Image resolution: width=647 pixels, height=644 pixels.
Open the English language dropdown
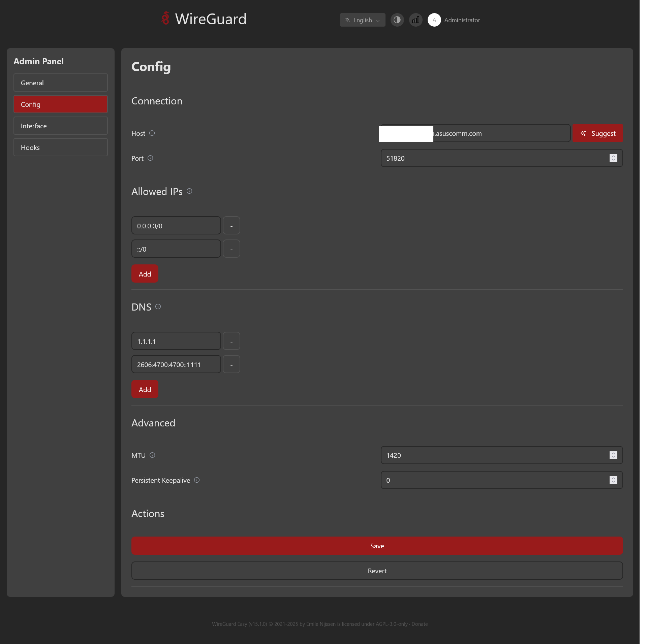pos(362,20)
